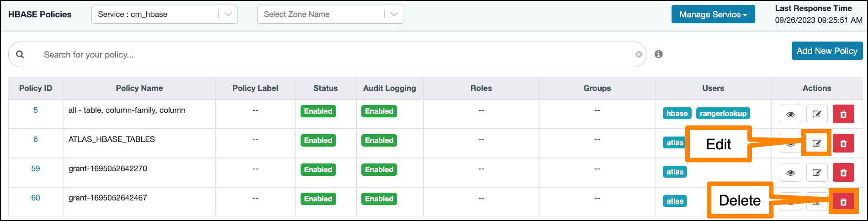
Task: Delete the ATLAS_HBASE_TABLES policy
Action: click(843, 143)
